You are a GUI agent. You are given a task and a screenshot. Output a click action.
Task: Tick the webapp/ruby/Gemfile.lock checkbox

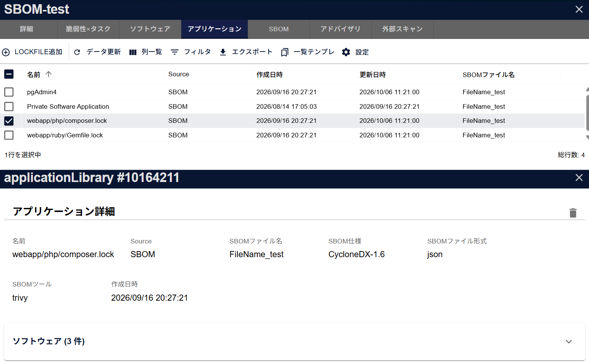pos(9,135)
